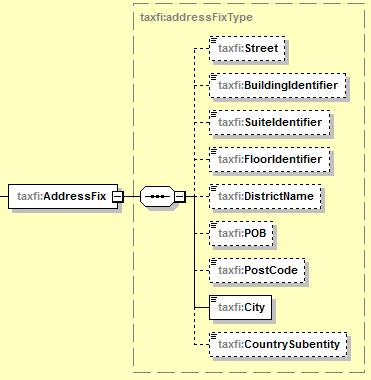Select the taxfi:DistrictName element

pyautogui.click(x=265, y=197)
